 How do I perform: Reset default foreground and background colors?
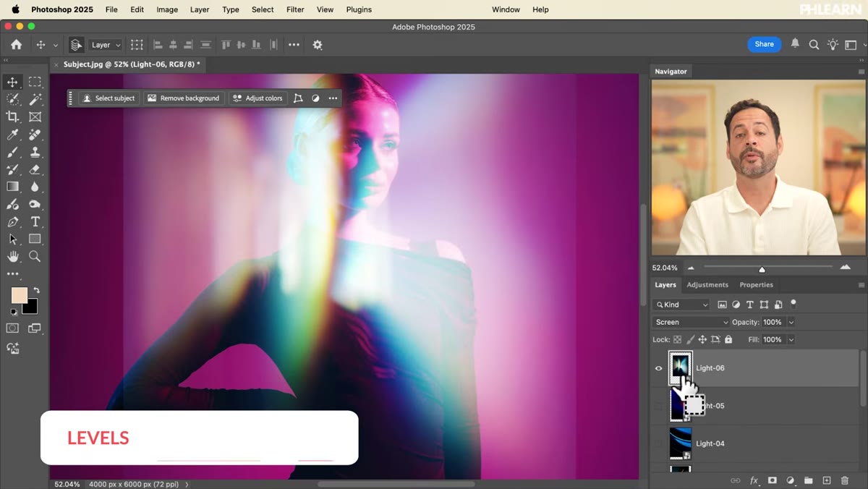(13, 312)
